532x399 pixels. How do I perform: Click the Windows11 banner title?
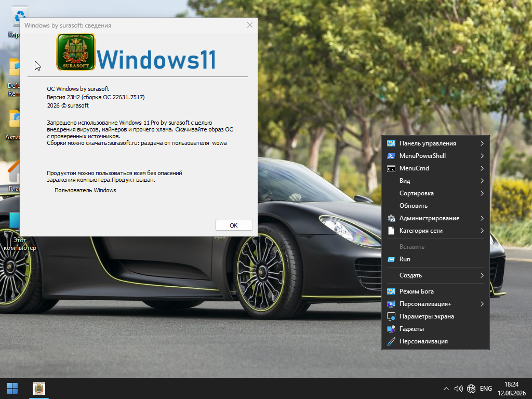156,60
